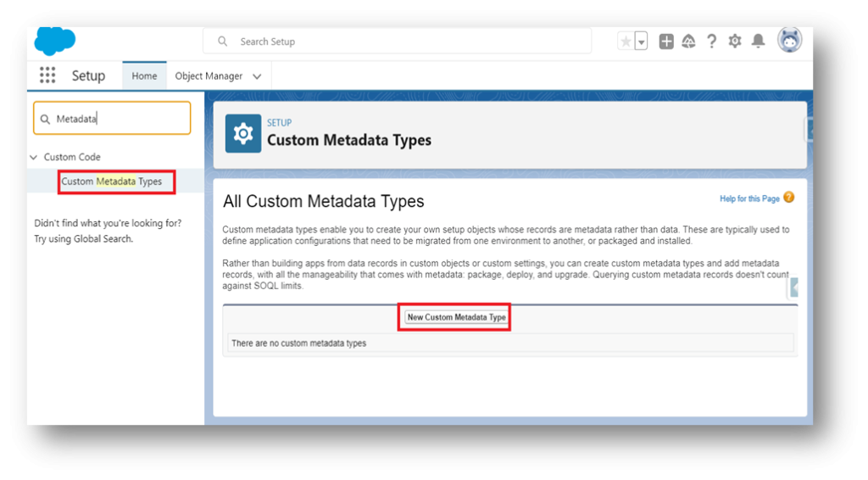
Task: Click the orange help question icon
Action: point(789,198)
